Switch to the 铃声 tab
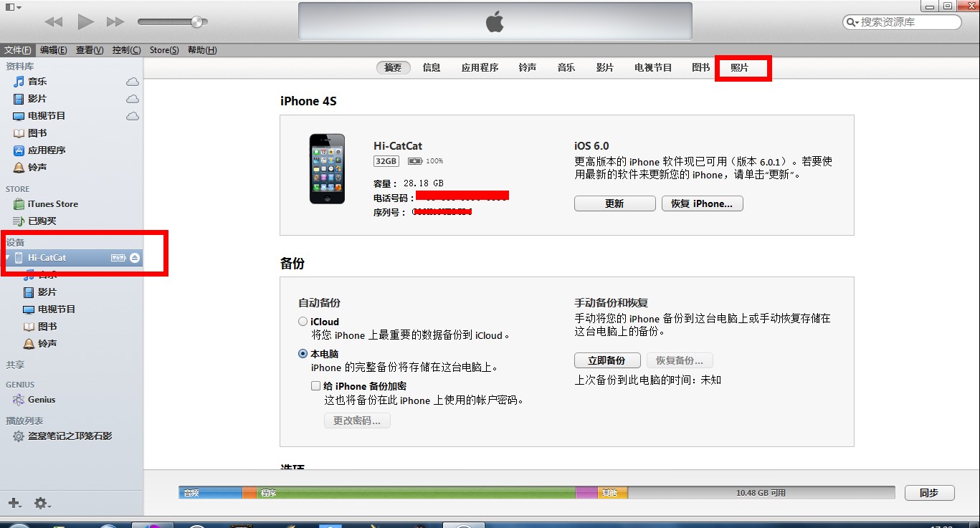The image size is (980, 528). (x=528, y=67)
